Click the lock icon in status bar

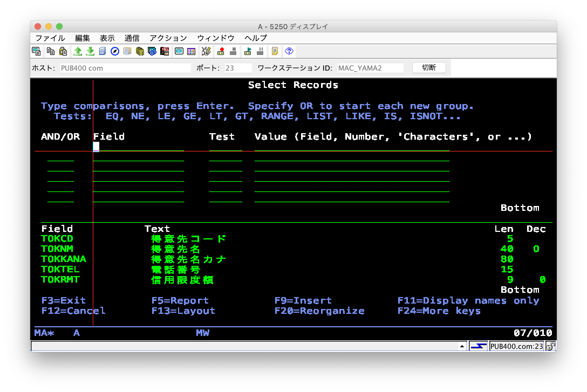pos(551,346)
